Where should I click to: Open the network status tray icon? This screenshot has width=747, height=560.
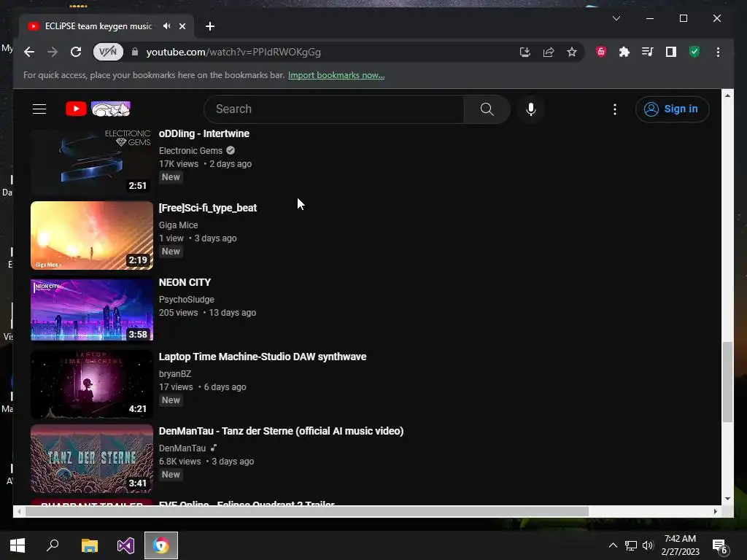631,545
